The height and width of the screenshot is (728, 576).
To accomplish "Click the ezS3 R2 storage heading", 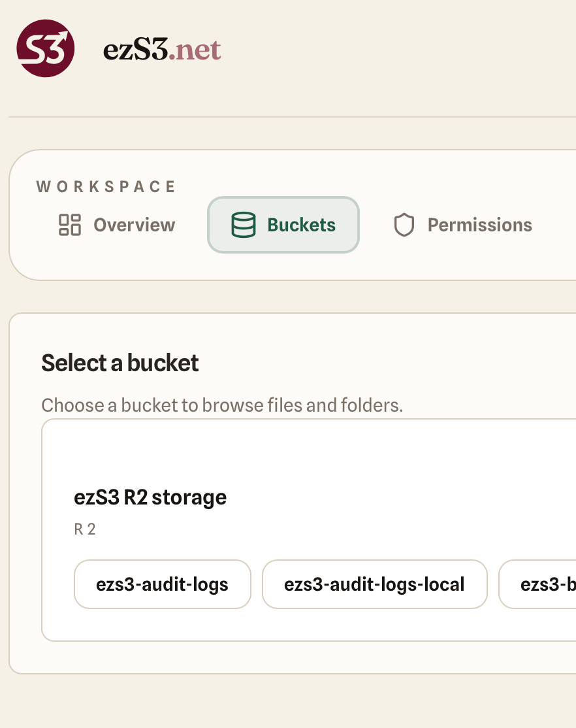I will tap(150, 497).
